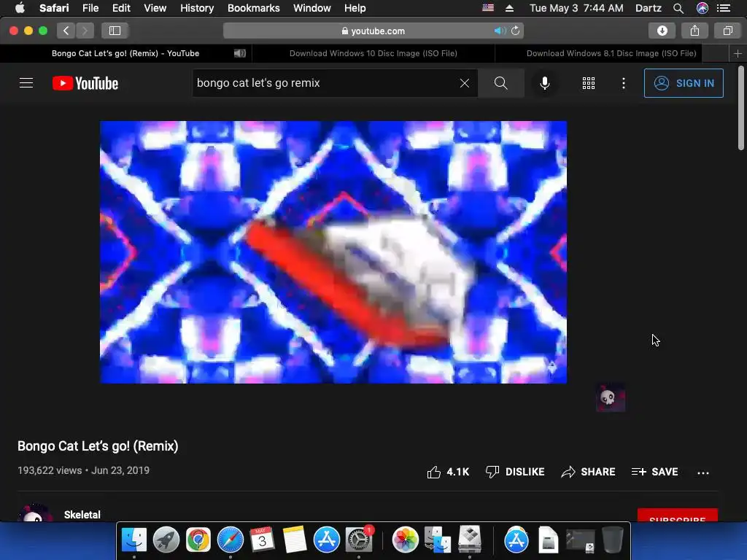Screen dimensions: 747x560
Task: Clear the search text with X
Action: click(x=465, y=83)
